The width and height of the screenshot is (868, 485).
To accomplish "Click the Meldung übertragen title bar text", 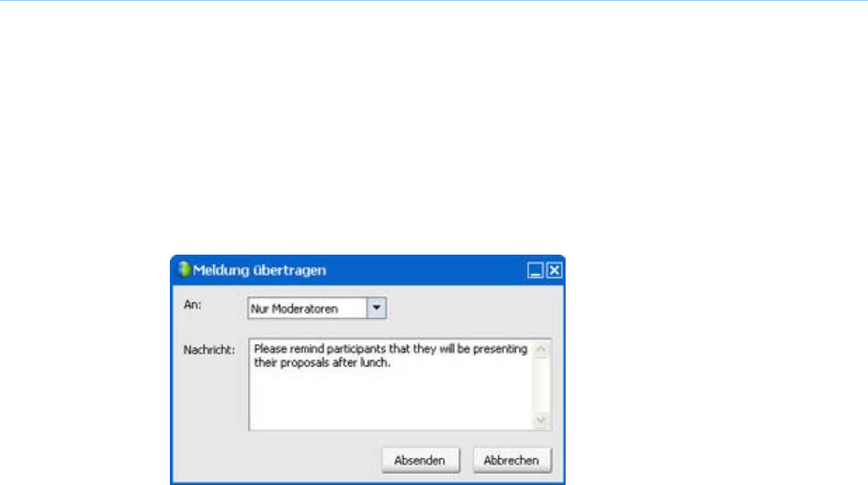I will pos(259,270).
